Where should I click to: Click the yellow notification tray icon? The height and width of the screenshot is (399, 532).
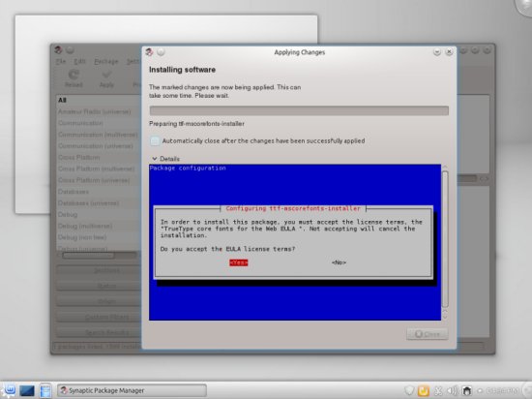424,391
